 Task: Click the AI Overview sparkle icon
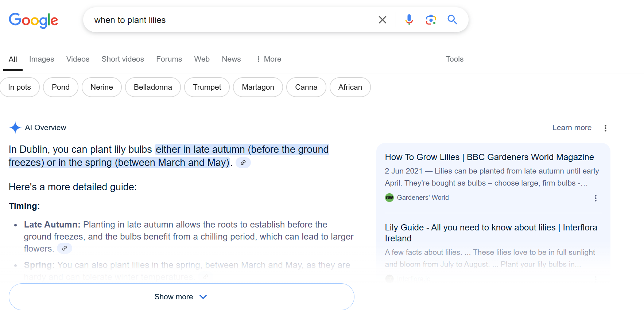[x=15, y=128]
